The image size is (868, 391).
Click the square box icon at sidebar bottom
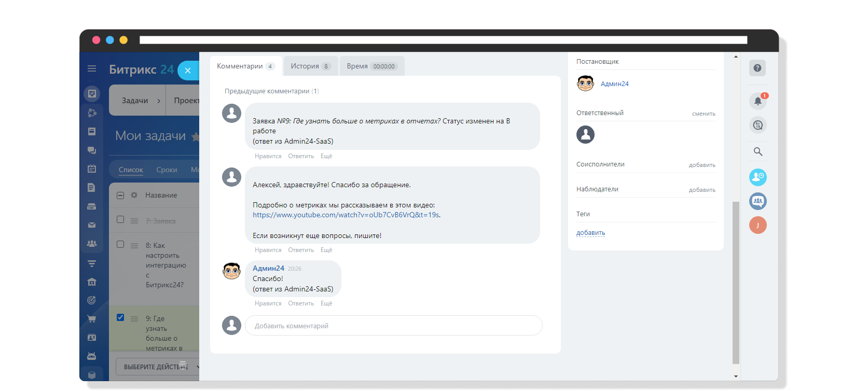(92, 375)
